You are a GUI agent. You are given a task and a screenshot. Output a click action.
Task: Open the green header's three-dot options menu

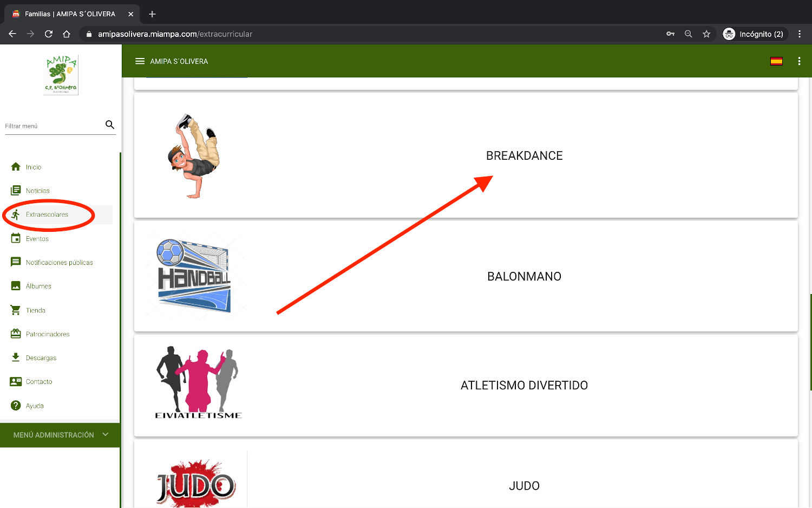click(x=799, y=61)
